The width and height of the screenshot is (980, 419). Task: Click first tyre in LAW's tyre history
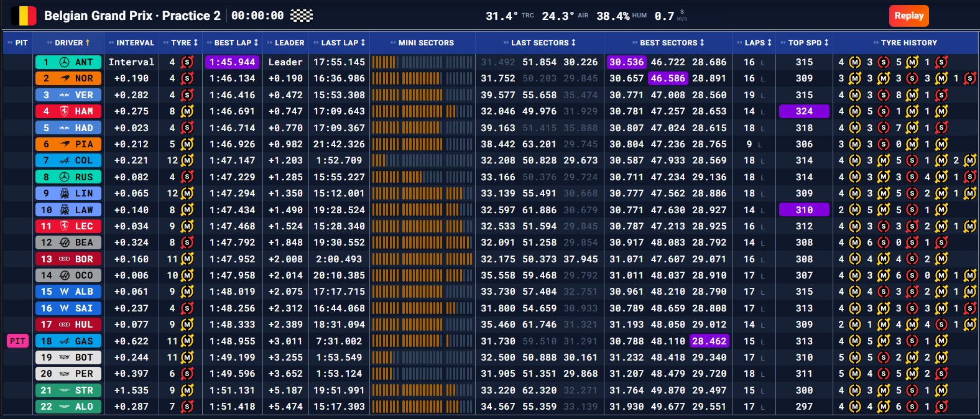click(x=855, y=210)
